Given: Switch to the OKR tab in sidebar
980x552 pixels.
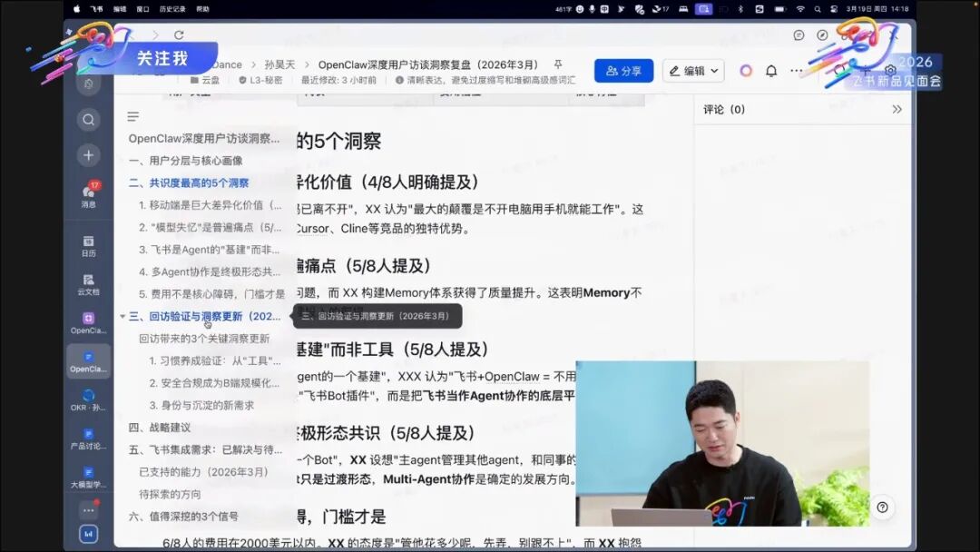Looking at the screenshot, I should click(88, 399).
